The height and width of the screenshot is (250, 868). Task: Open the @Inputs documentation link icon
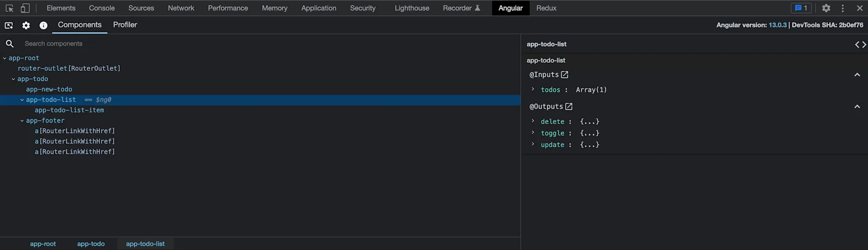[565, 74]
